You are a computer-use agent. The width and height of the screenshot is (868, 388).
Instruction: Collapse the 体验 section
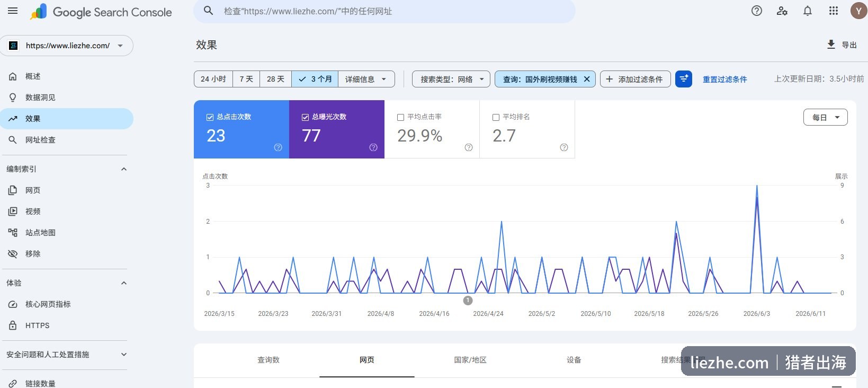124,283
